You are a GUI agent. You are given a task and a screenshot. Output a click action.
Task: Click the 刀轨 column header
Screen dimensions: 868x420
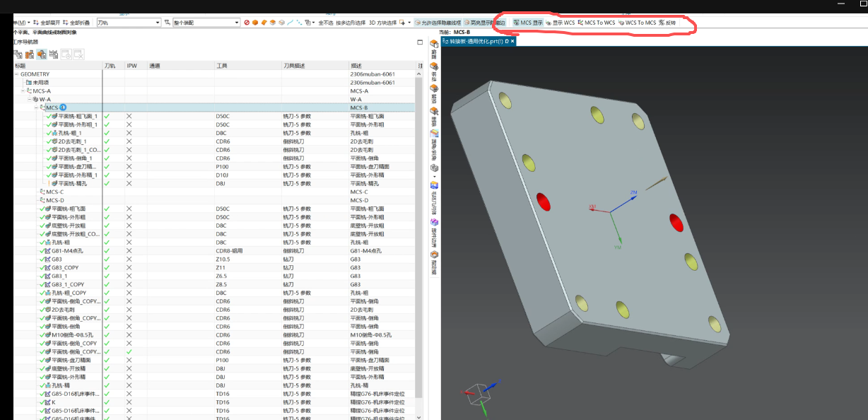pyautogui.click(x=113, y=66)
